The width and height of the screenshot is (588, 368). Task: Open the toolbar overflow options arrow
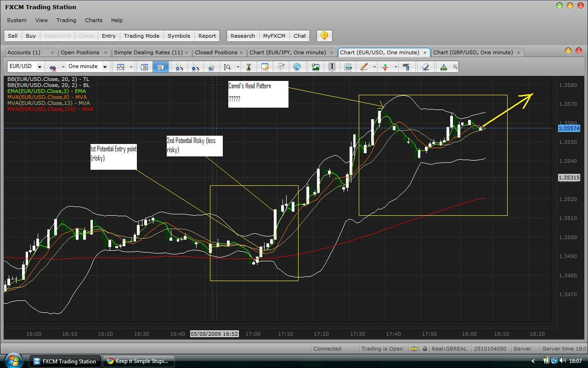[x=455, y=67]
